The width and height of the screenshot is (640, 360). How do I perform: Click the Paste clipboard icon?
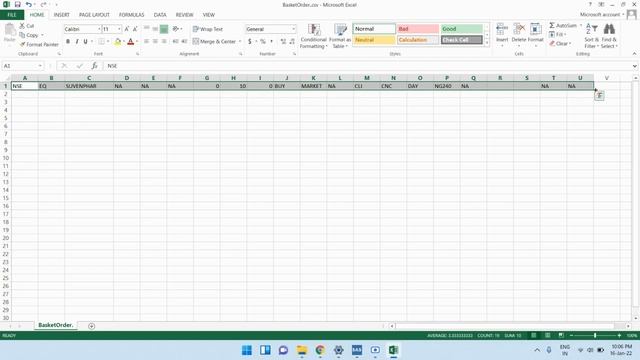9,30
